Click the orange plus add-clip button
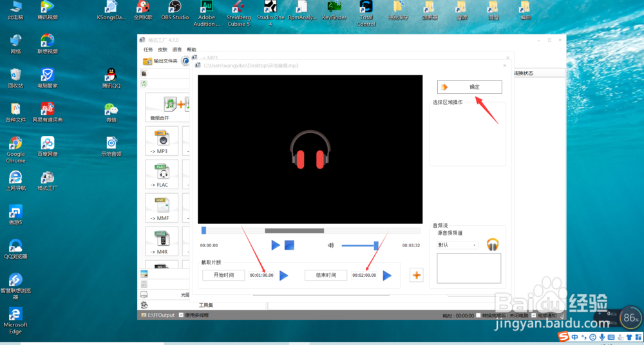The width and height of the screenshot is (644, 345). click(417, 275)
